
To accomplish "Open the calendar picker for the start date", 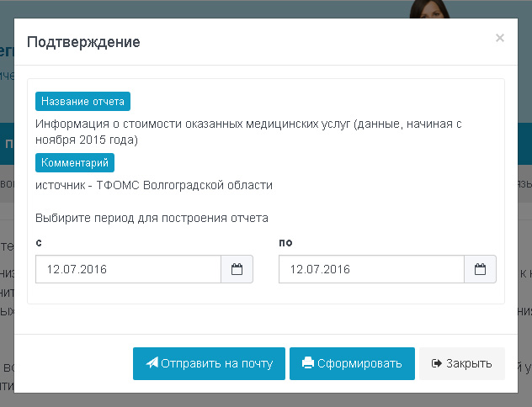I will coord(237,270).
